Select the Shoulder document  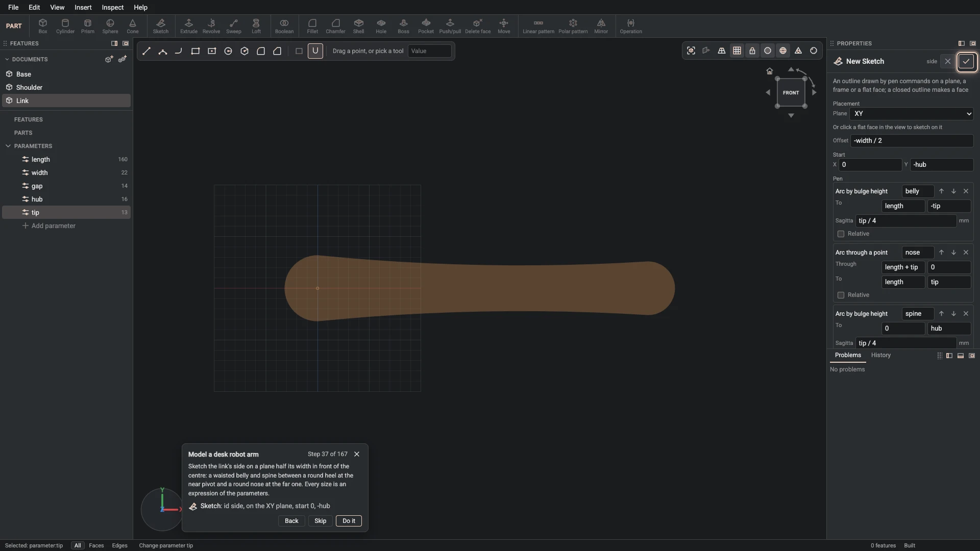[x=66, y=87]
